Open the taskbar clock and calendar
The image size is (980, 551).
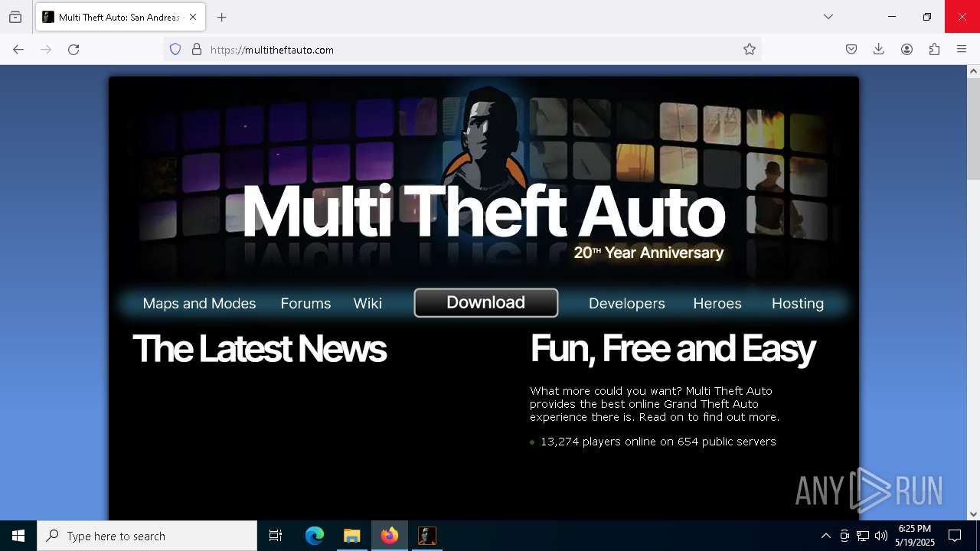(915, 536)
